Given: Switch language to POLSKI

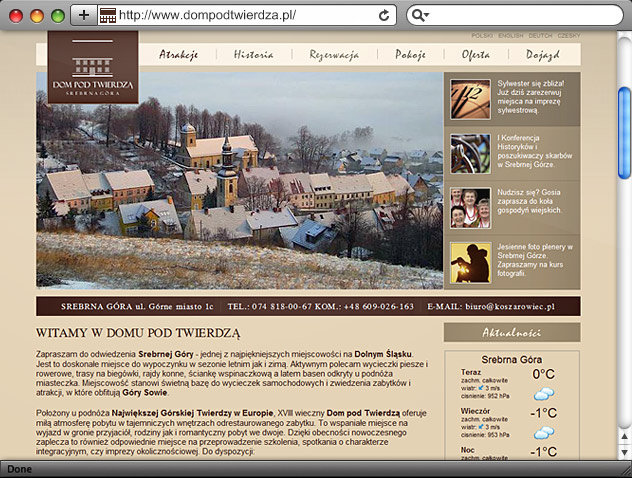Looking at the screenshot, I should 482,35.
